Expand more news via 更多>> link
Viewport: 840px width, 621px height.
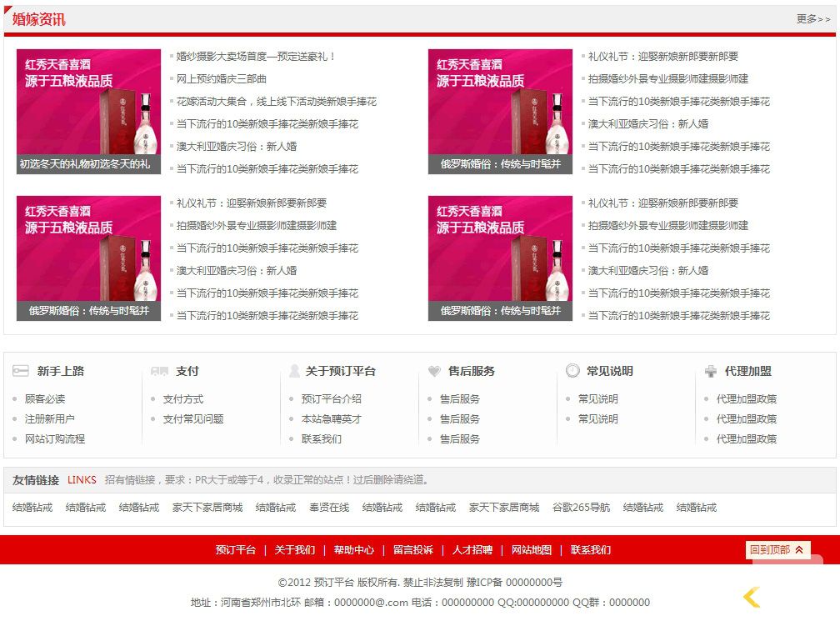pyautogui.click(x=812, y=19)
